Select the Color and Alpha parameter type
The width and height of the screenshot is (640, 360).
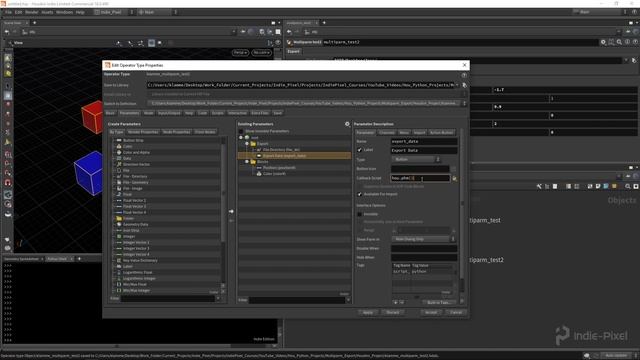[136, 152]
